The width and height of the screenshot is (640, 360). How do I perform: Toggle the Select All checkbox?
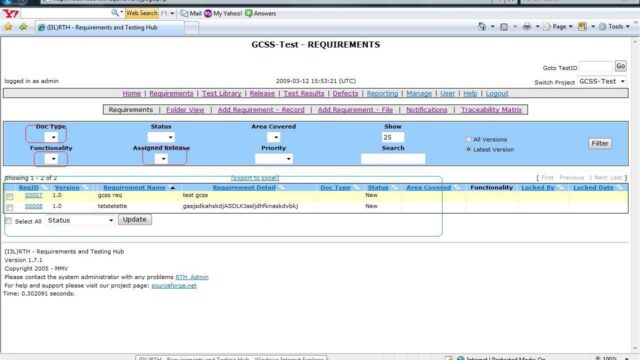click(8, 221)
